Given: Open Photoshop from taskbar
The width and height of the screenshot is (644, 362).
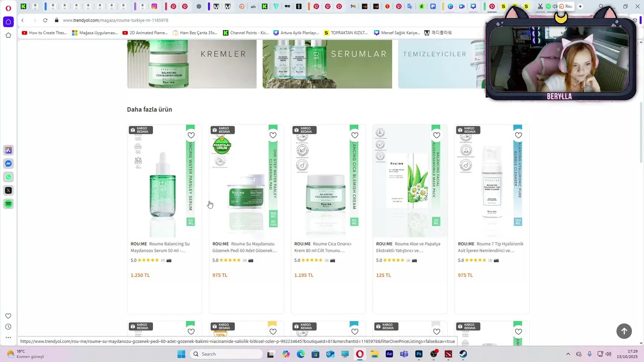Looking at the screenshot, I should pos(419,354).
